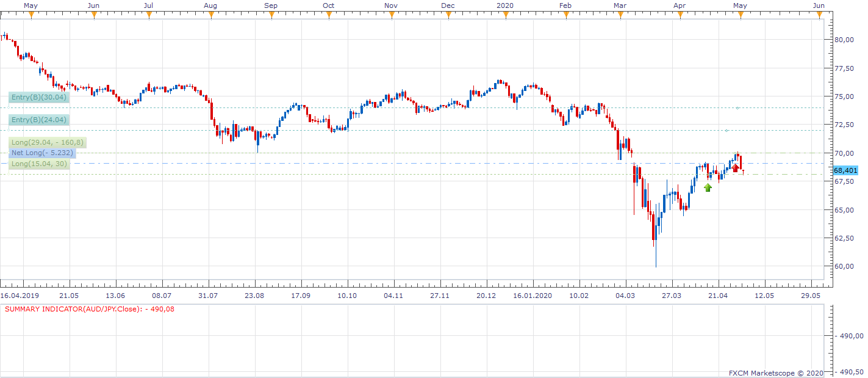Click the orange marker under Mar

(620, 15)
